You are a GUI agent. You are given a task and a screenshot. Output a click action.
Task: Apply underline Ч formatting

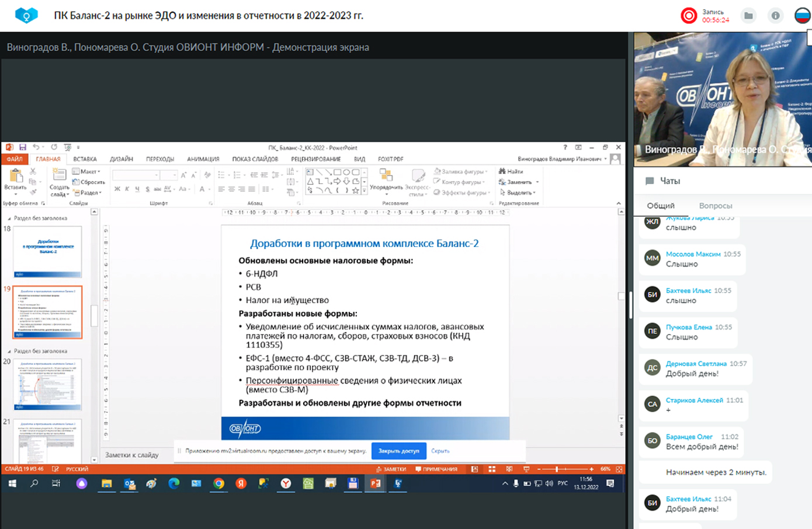point(137,189)
